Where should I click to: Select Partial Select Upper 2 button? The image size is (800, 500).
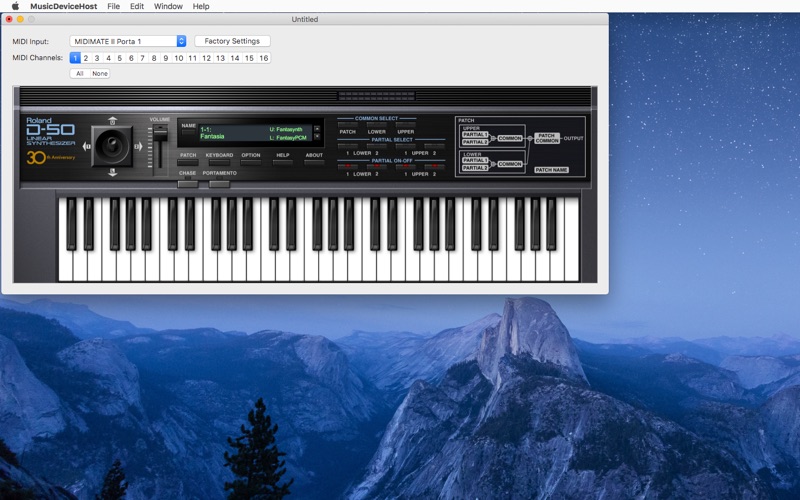pyautogui.click(x=435, y=146)
